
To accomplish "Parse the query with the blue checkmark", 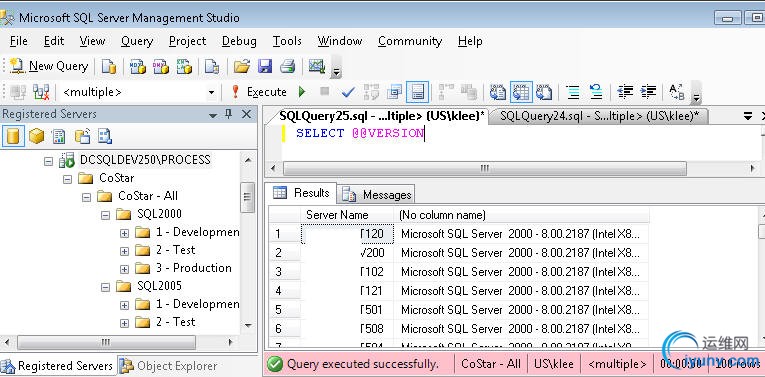I will [x=348, y=92].
